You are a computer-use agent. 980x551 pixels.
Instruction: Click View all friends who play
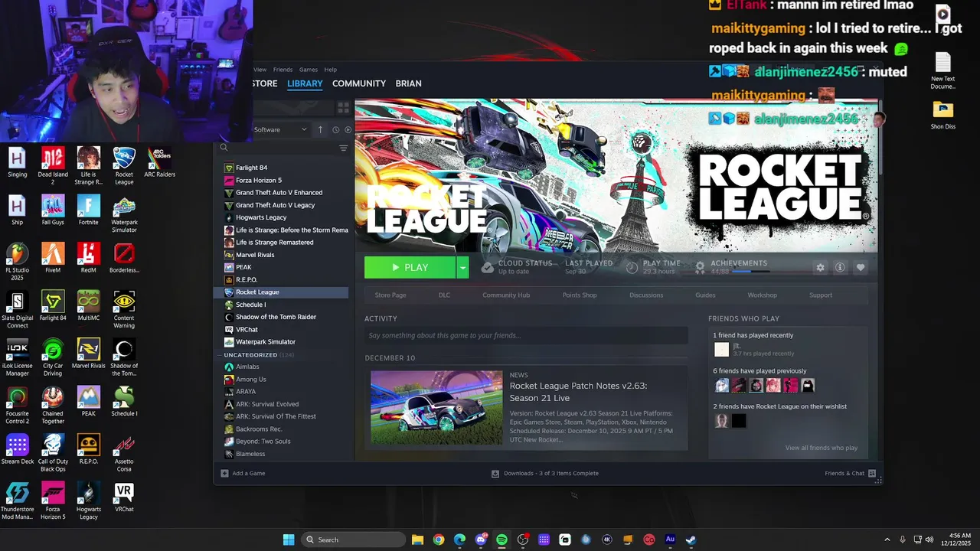click(821, 448)
